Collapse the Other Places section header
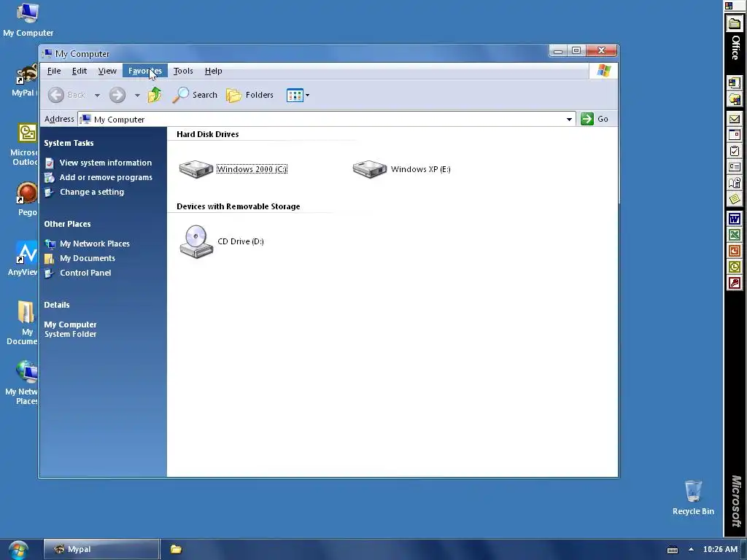This screenshot has width=747, height=560. tap(67, 224)
